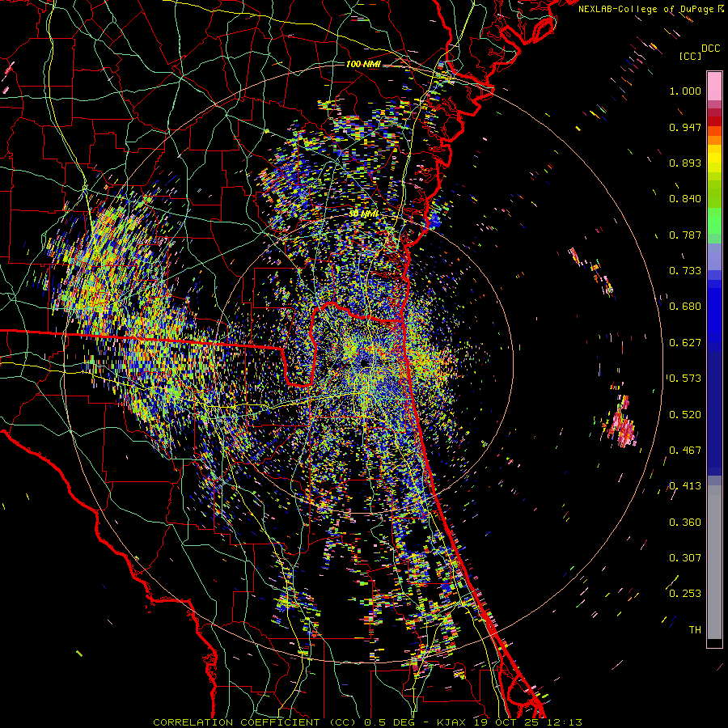This screenshot has height=728, width=728.
Task: Select the 0.307 scale value
Action: 685,558
